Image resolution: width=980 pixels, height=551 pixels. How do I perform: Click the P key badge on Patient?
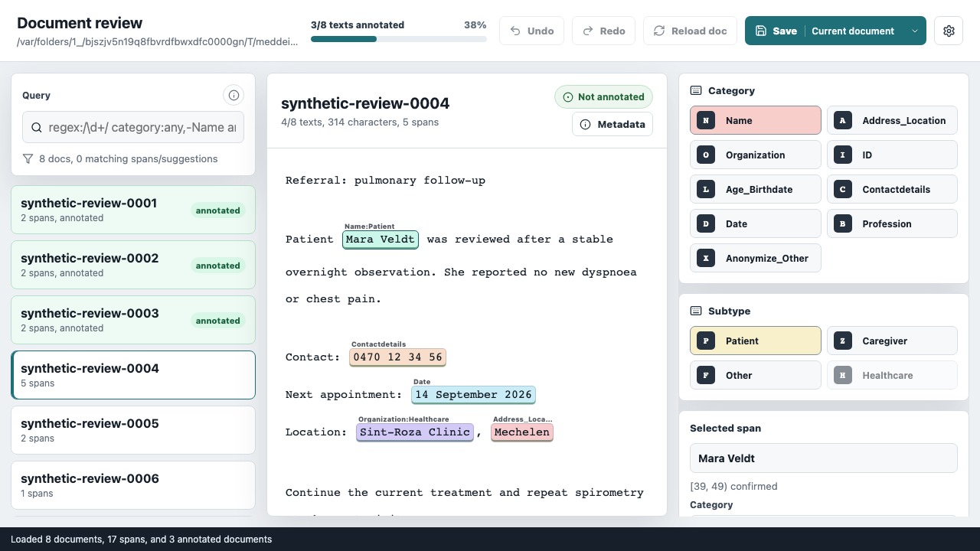click(x=706, y=341)
